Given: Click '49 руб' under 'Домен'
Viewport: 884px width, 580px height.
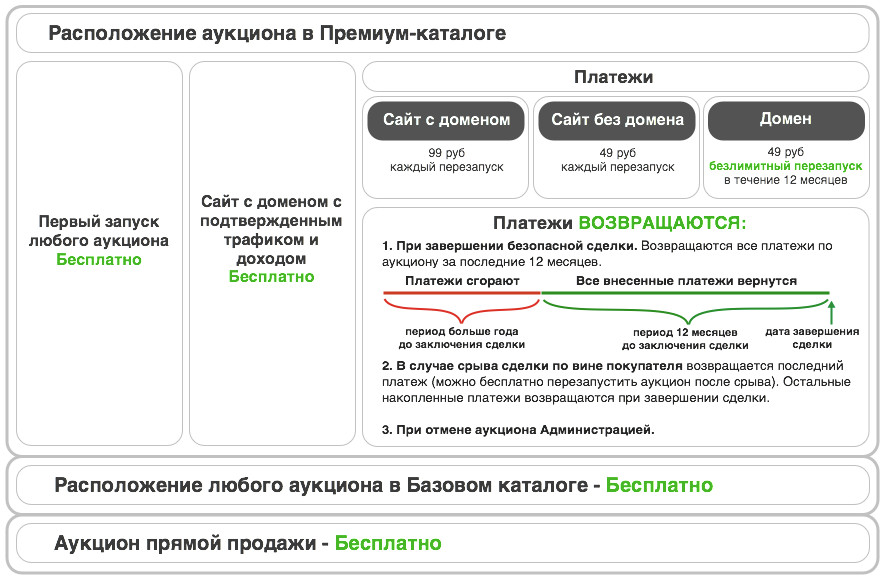Looking at the screenshot, I should coord(785,152).
